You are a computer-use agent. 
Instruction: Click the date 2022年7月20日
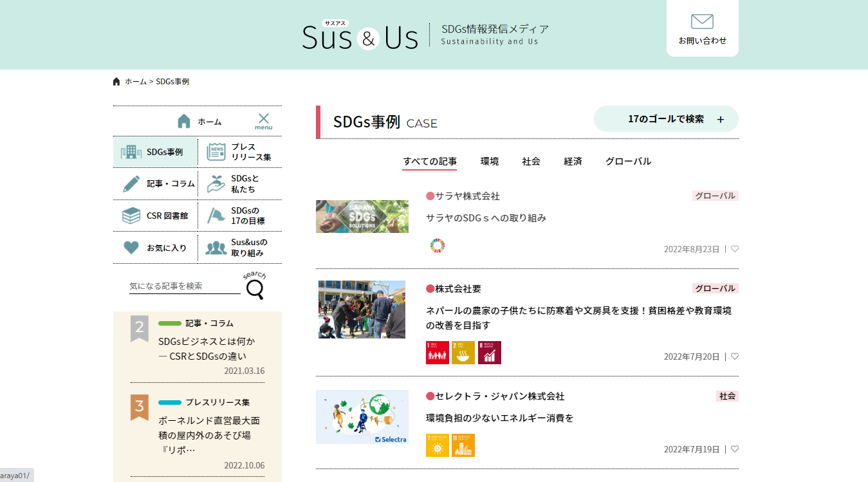(692, 357)
